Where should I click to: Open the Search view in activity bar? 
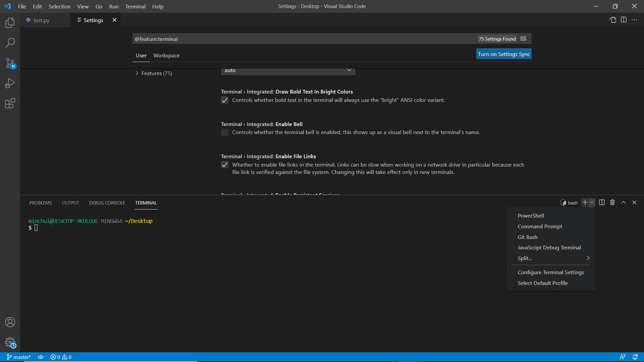tap(10, 43)
